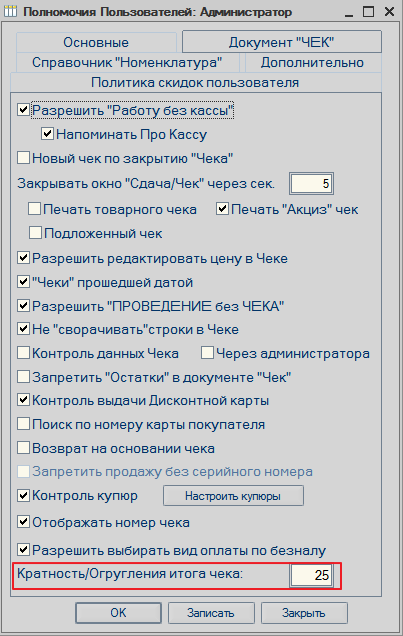Viewport: 403px width, 636px height.
Task: Click the Кратность/Округления итога чека field
Action: (x=311, y=575)
